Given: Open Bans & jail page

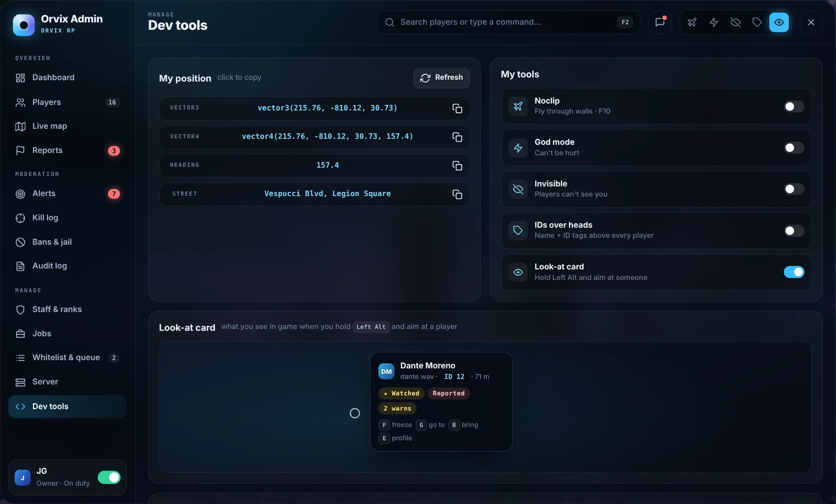Looking at the screenshot, I should pyautogui.click(x=67, y=242).
